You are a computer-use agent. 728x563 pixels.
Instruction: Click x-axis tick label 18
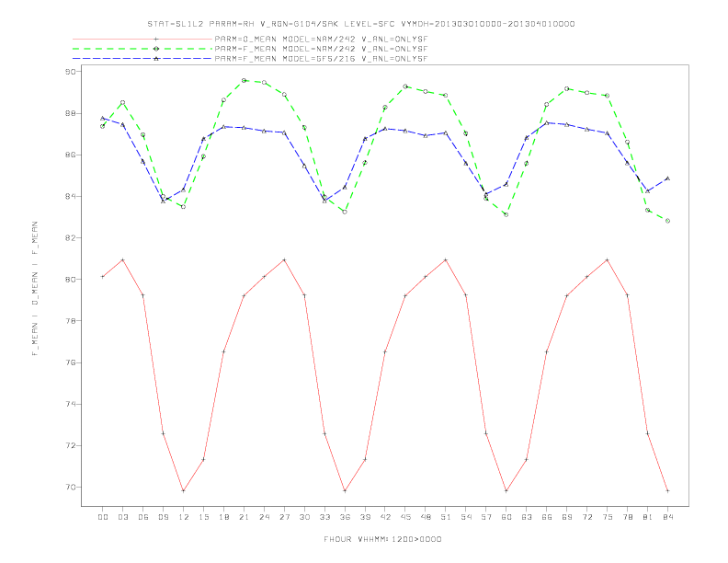pos(223,517)
